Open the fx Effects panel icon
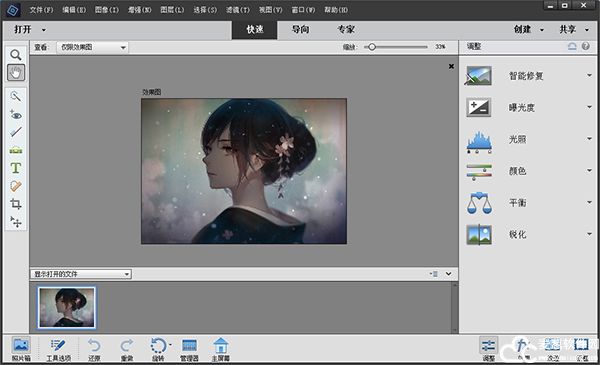Image resolution: width=600 pixels, height=365 pixels. [x=521, y=345]
